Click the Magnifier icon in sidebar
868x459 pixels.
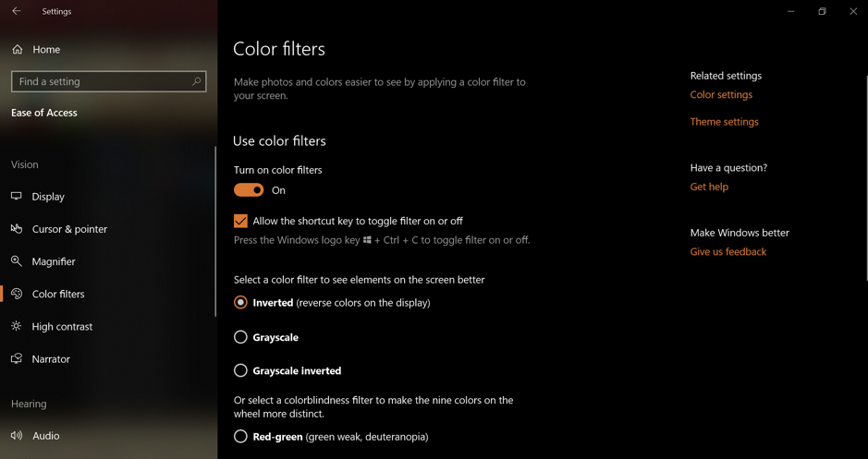[x=17, y=261]
